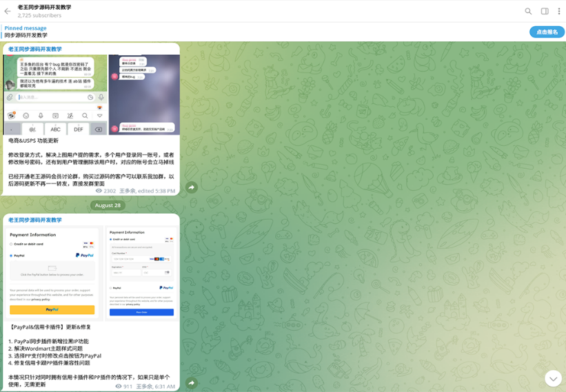
Task: Open the three-dot more options menu
Action: 559,11
